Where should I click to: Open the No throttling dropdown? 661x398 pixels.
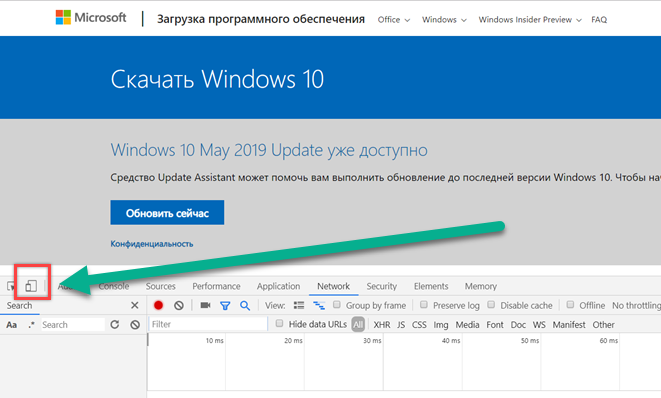[x=636, y=305]
